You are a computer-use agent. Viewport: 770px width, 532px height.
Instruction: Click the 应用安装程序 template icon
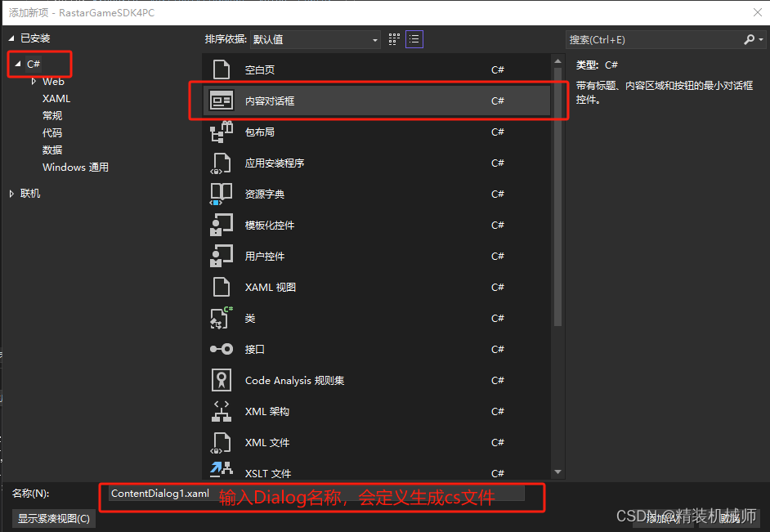221,163
